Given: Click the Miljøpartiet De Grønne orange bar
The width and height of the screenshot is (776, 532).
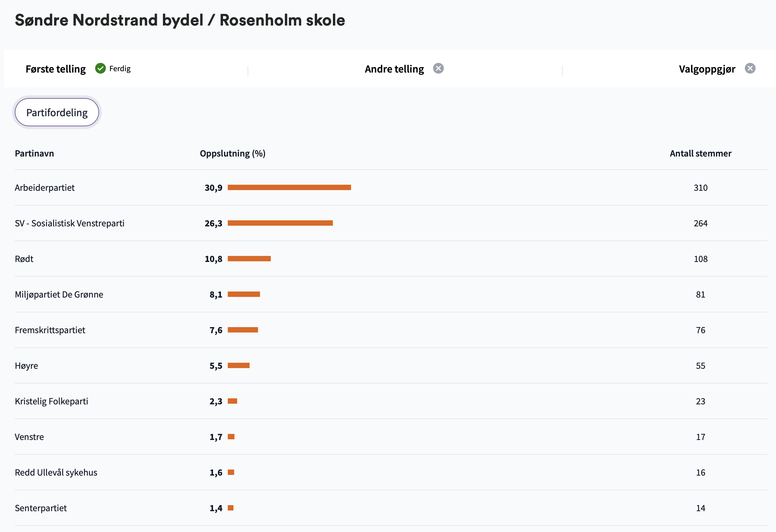Looking at the screenshot, I should pos(244,294).
